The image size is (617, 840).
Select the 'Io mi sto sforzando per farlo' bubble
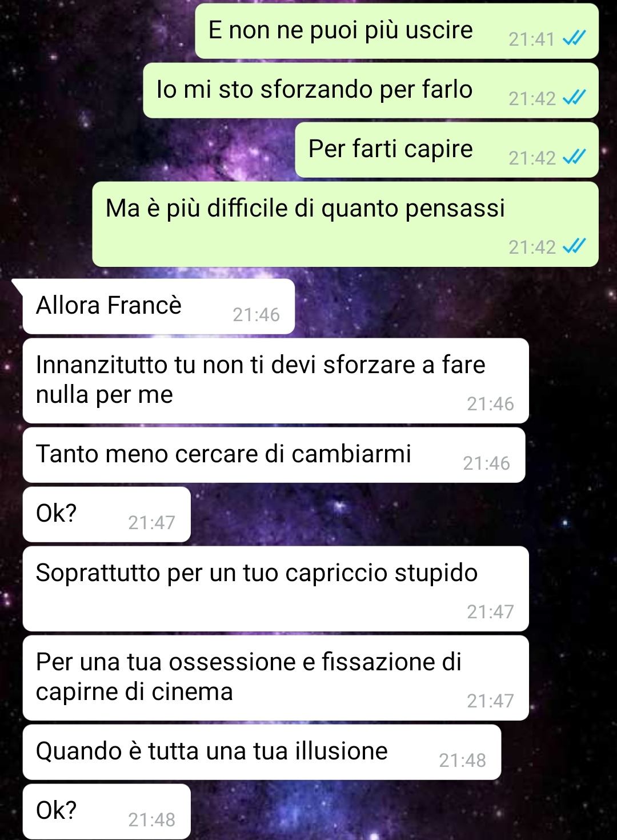tap(371, 90)
